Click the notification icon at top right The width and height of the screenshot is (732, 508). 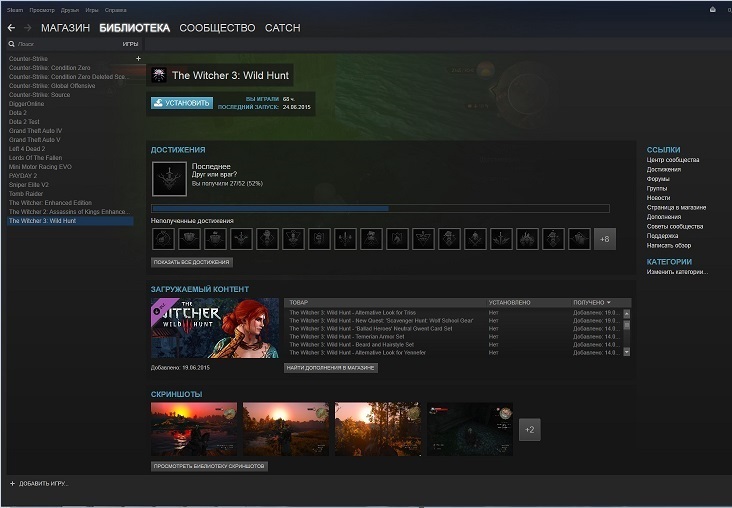coord(712,9)
